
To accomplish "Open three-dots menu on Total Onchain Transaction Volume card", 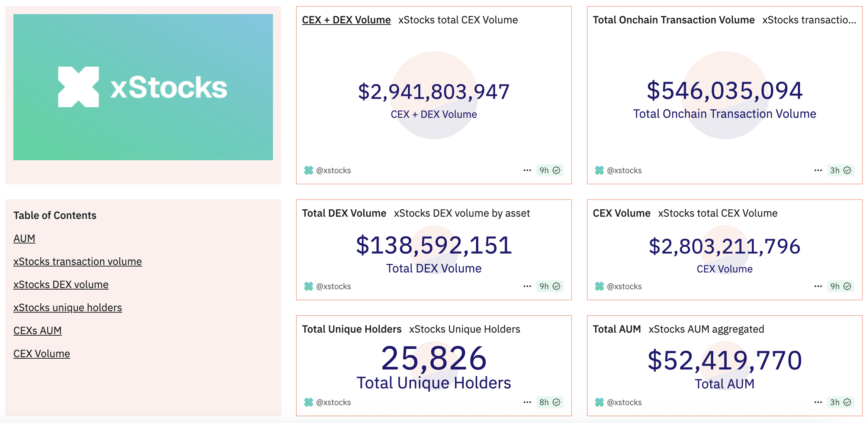I will pos(818,170).
